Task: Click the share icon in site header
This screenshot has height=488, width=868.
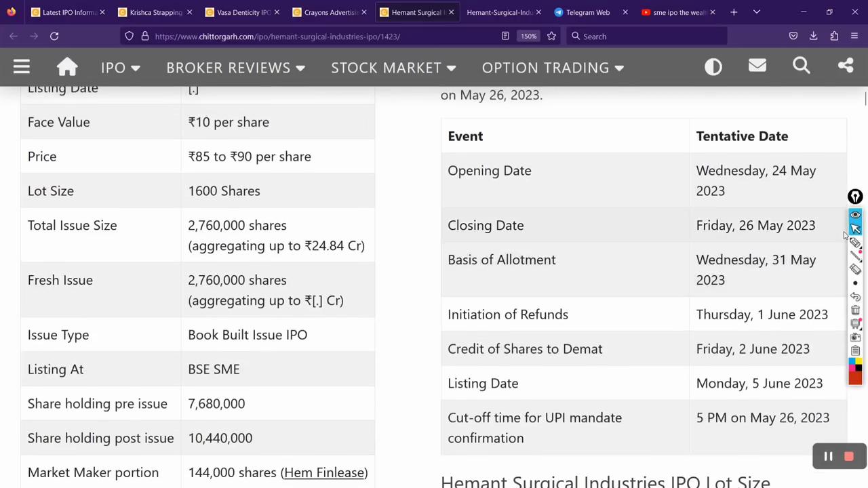Action: coord(846,66)
